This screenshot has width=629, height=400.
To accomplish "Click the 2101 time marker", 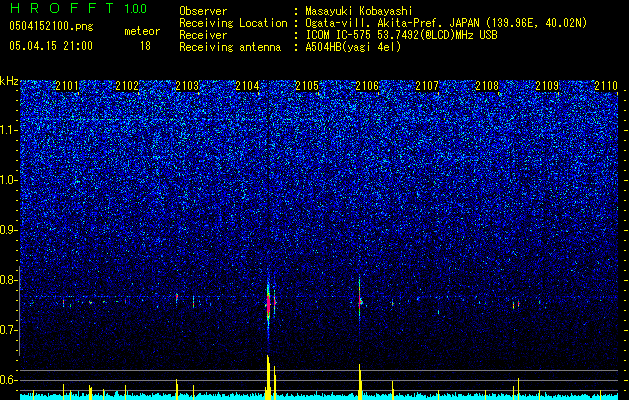I will pyautogui.click(x=67, y=86).
